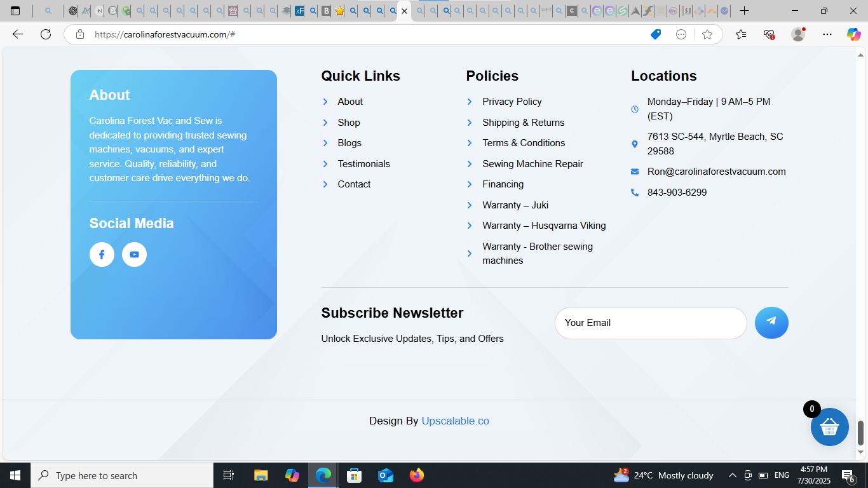Open File Explorer from the taskbar
868x488 pixels.
pyautogui.click(x=261, y=475)
